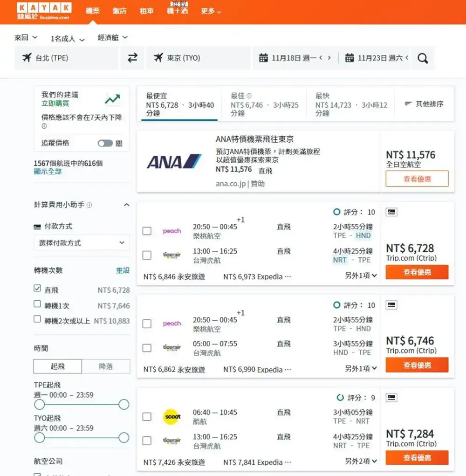Select Tigerair 05:00 — 07:55 flight checkbox
The height and width of the screenshot is (476, 466).
pyautogui.click(x=147, y=348)
